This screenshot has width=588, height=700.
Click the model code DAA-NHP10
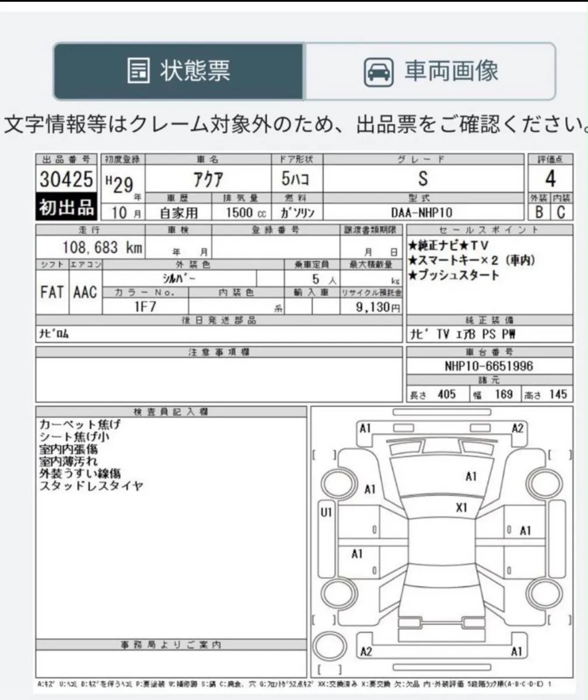[x=422, y=213]
